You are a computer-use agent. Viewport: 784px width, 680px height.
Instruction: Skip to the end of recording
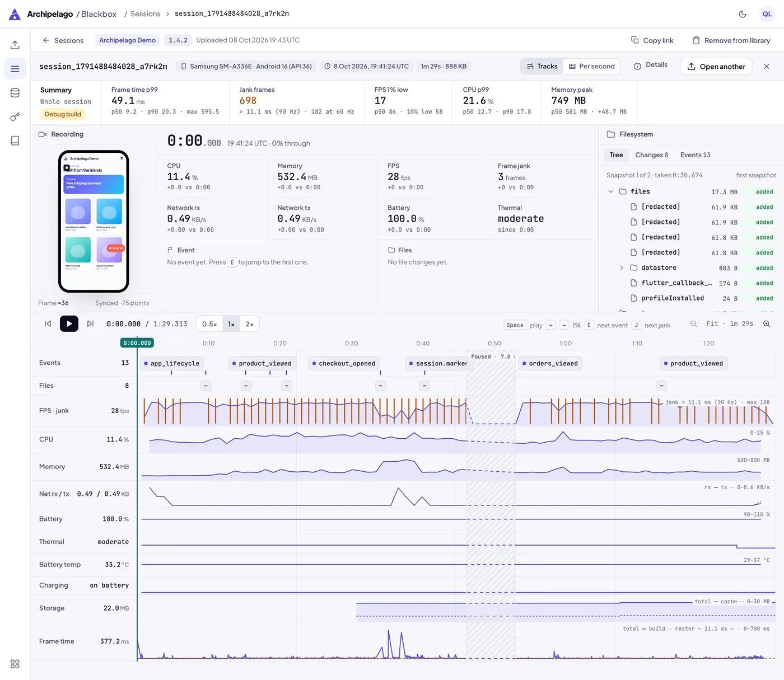point(90,324)
